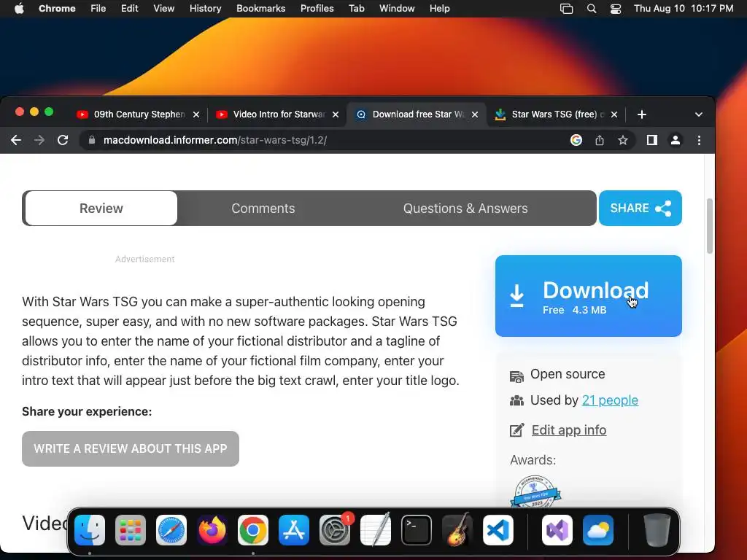Open the View menu
This screenshot has width=747, height=560.
pos(164,8)
